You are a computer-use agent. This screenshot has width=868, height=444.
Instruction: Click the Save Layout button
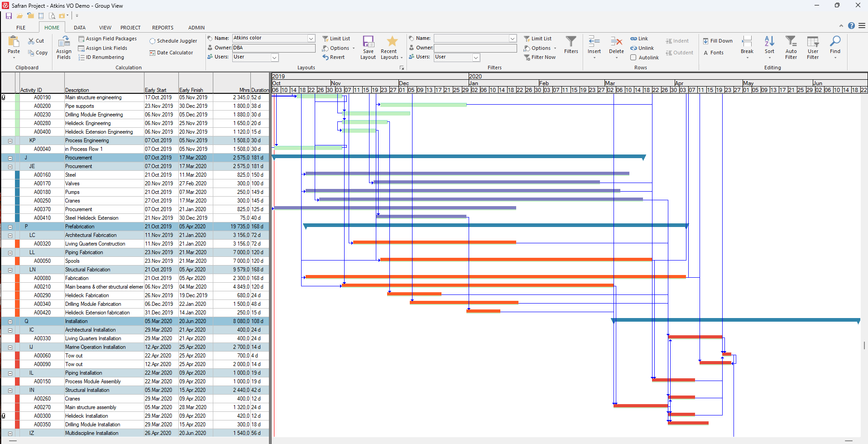(368, 47)
